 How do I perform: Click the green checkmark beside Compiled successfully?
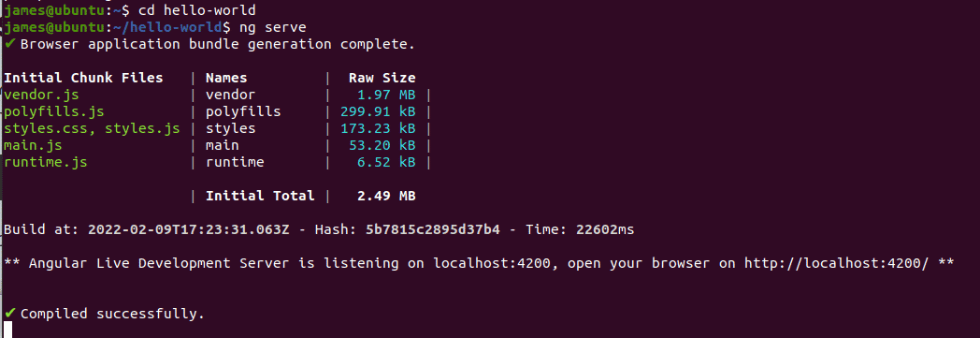point(10,313)
